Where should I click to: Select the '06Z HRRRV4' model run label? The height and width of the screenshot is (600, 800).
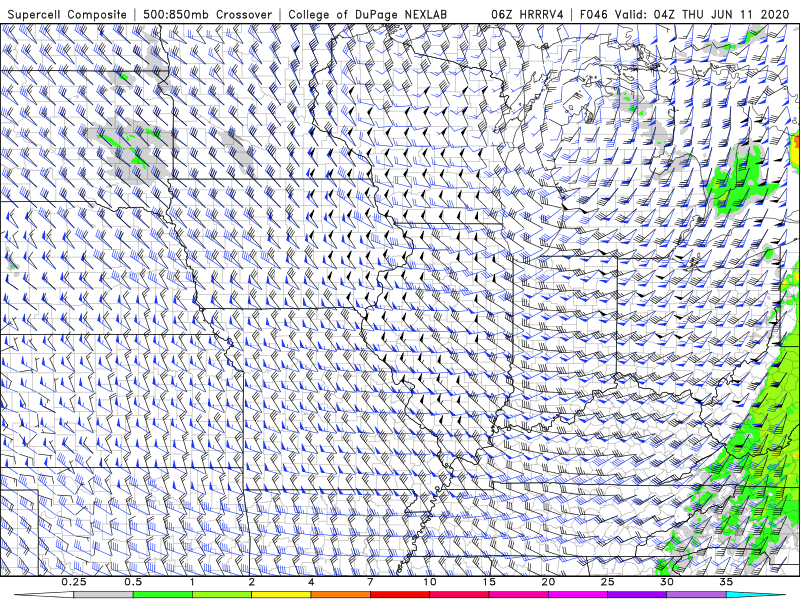pyautogui.click(x=527, y=14)
